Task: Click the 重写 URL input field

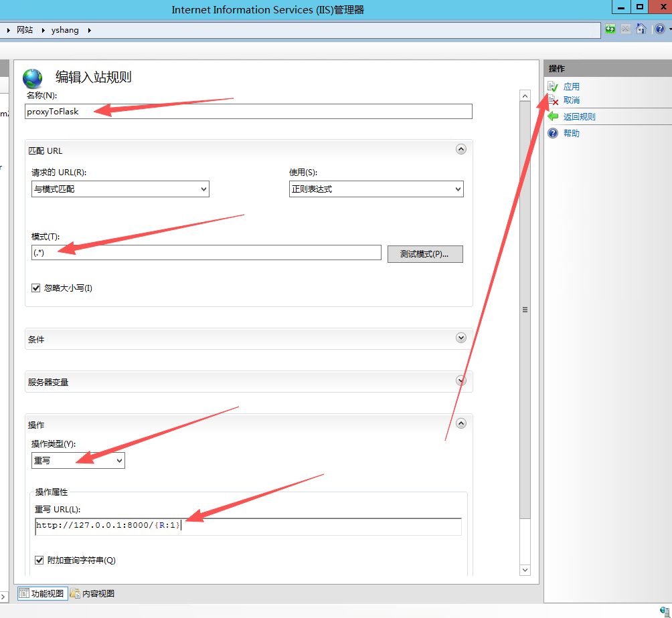Action: tap(248, 526)
